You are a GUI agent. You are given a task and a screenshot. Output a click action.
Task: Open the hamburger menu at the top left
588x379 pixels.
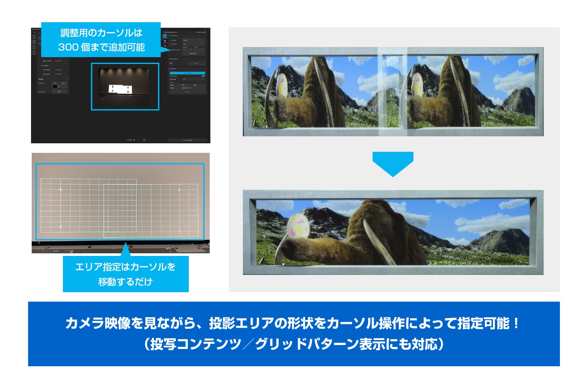point(34,33)
